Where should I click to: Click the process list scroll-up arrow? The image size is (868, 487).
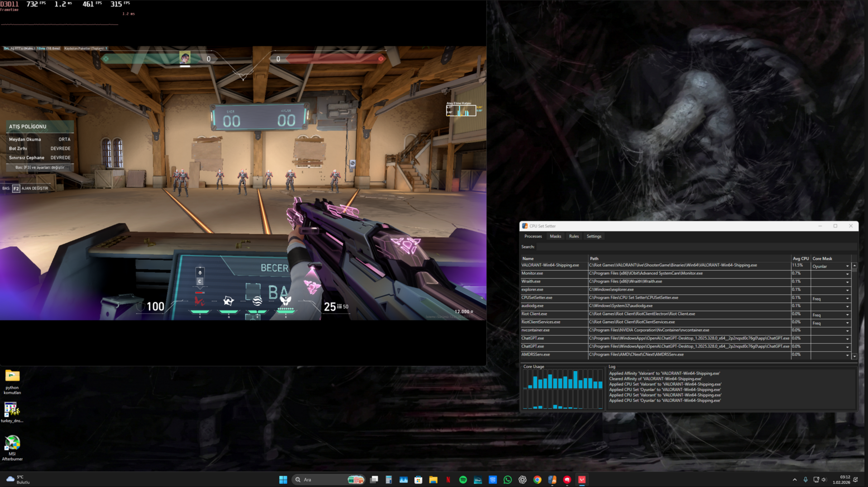pyautogui.click(x=854, y=266)
